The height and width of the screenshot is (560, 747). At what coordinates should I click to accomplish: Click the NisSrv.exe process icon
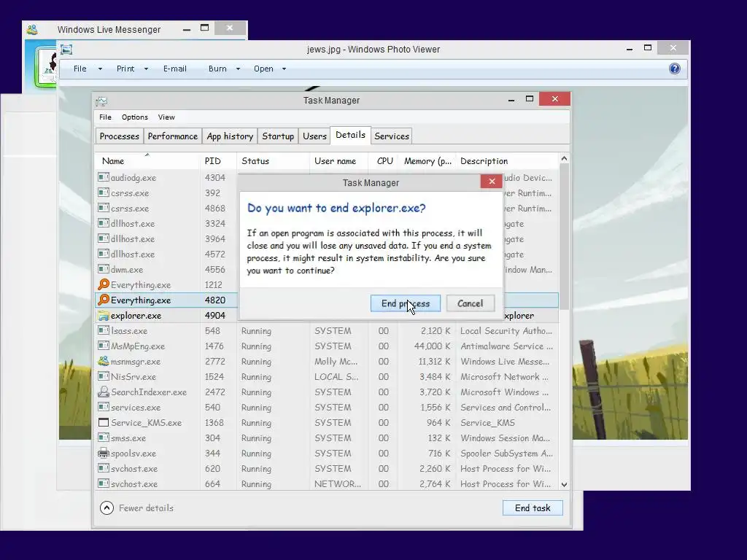coord(104,376)
